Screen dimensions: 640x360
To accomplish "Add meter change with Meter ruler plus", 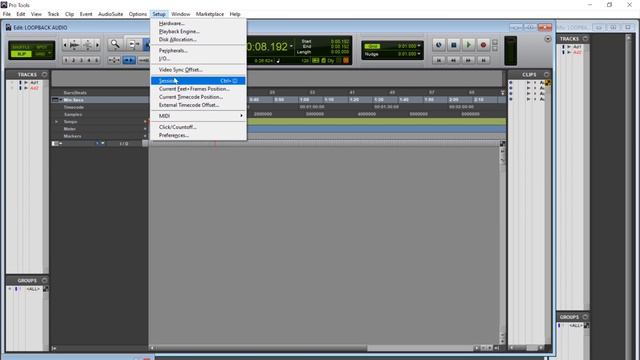I will (145, 129).
